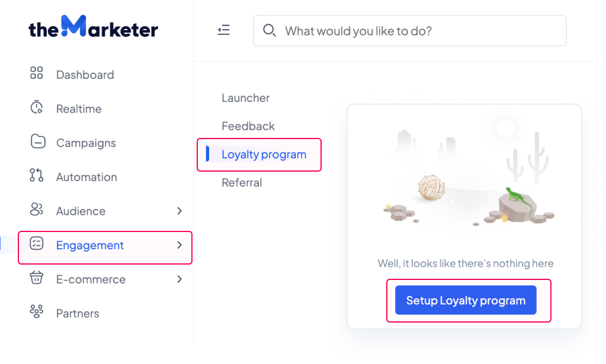
Task: Click the E-commerce basket icon
Action: (x=36, y=278)
